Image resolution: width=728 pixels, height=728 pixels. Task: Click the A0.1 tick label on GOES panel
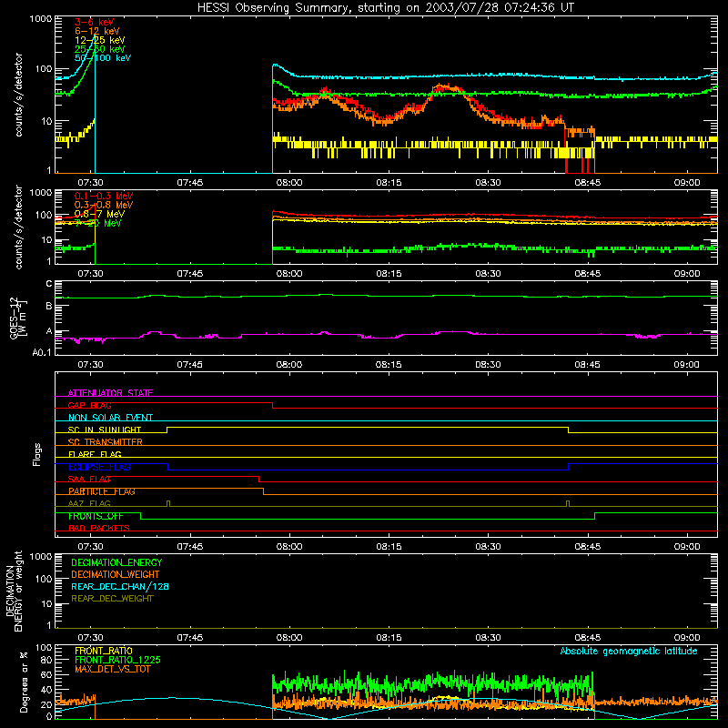pyautogui.click(x=42, y=353)
